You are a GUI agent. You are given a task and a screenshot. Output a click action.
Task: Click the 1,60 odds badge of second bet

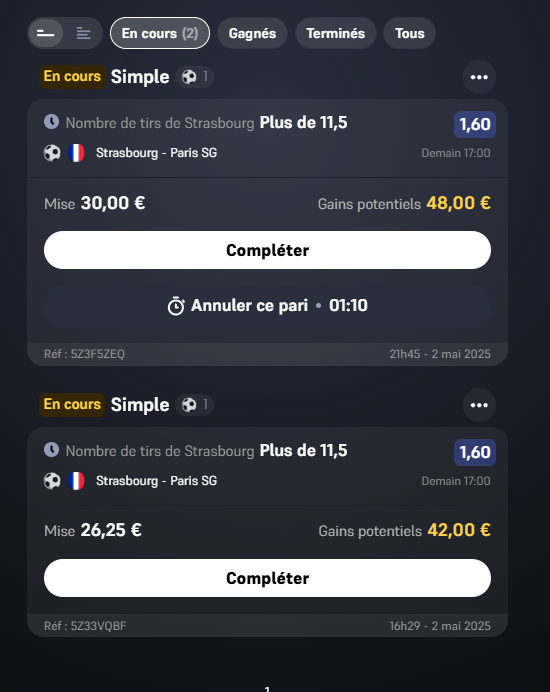click(x=475, y=452)
